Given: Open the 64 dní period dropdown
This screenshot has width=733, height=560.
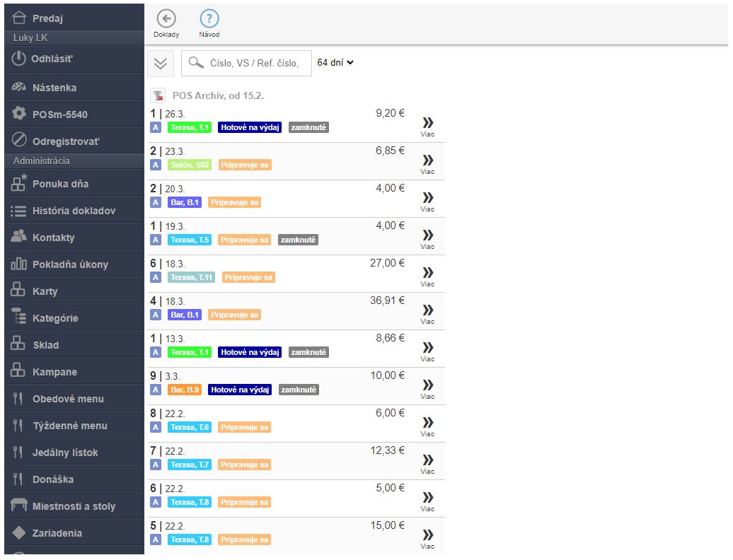Looking at the screenshot, I should click(x=335, y=62).
